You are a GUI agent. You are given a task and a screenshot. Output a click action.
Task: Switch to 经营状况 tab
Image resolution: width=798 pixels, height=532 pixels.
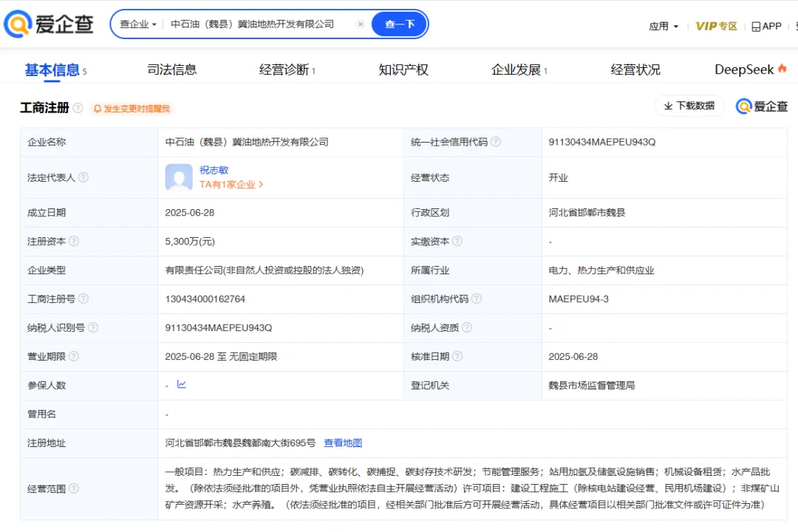click(x=635, y=69)
